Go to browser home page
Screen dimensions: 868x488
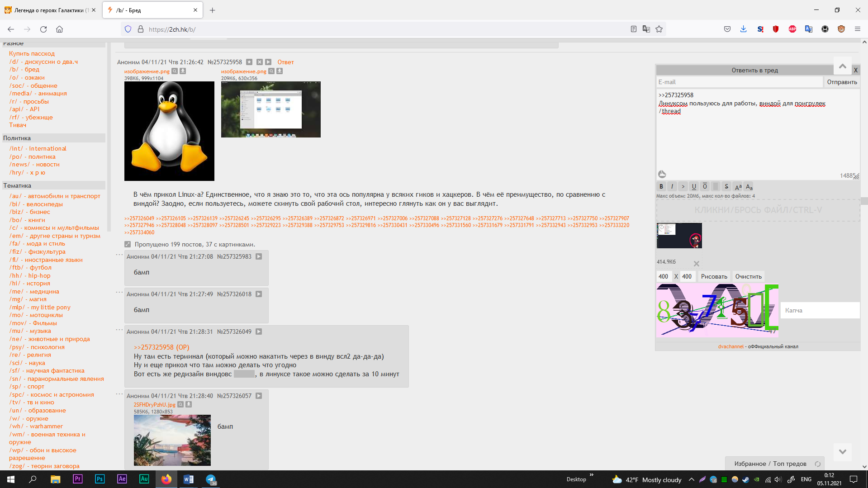point(59,29)
